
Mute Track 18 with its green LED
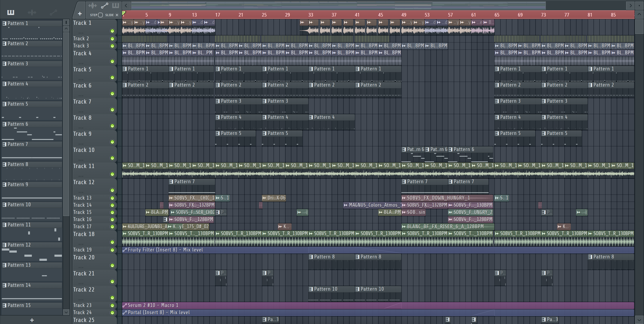[112, 242]
